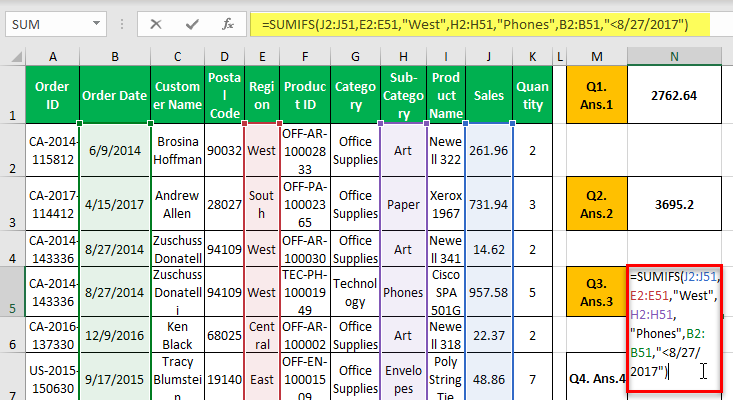Click the Sub-Category header cell

(x=403, y=95)
